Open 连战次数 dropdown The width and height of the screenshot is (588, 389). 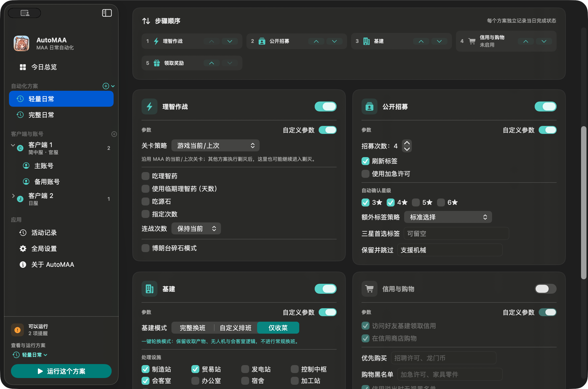(196, 229)
